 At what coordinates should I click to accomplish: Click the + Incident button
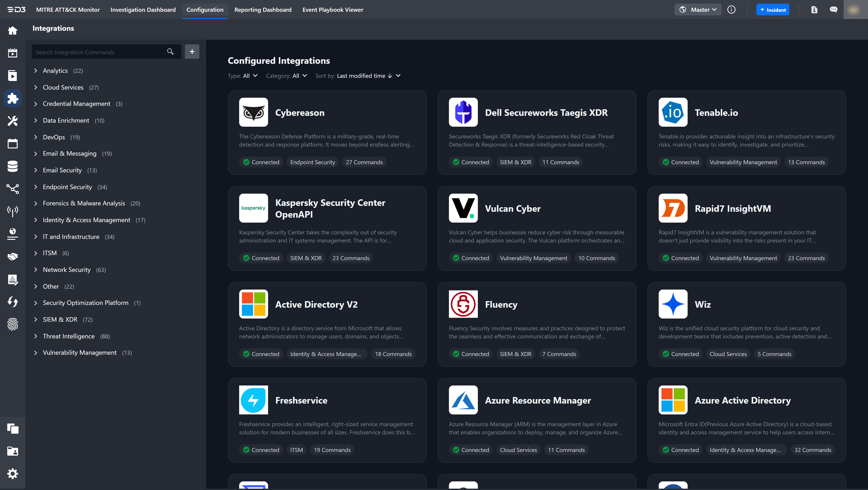[x=773, y=10]
